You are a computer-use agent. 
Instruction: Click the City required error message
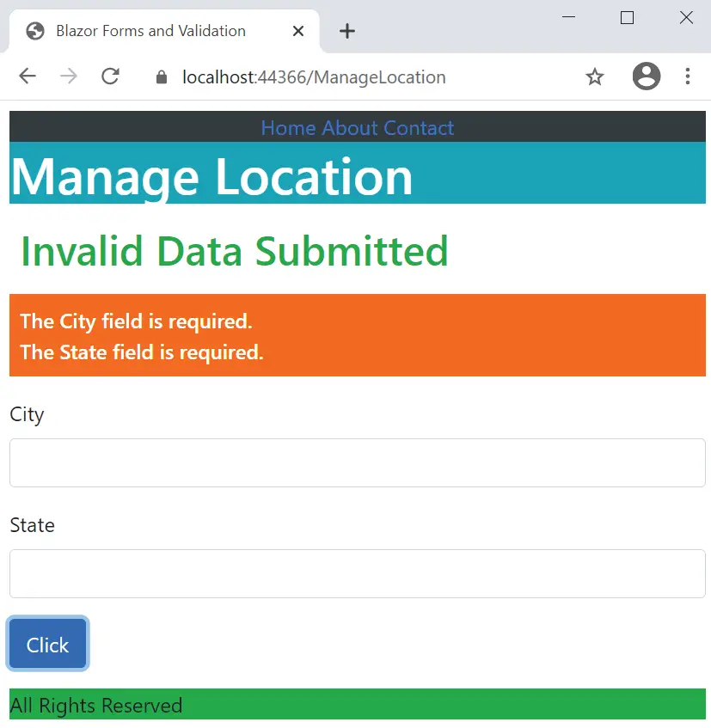pyautogui.click(x=135, y=321)
